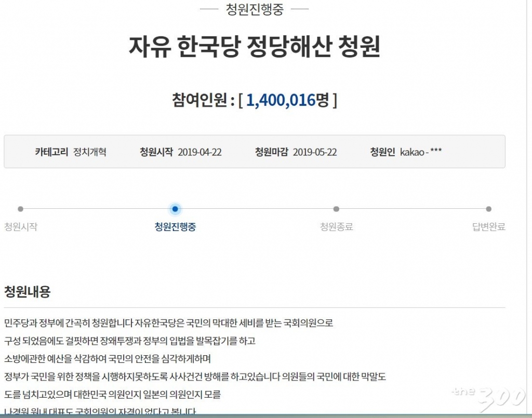Click the 청원시작 progress marker dot
This screenshot has width=532, height=418.
[20, 209]
